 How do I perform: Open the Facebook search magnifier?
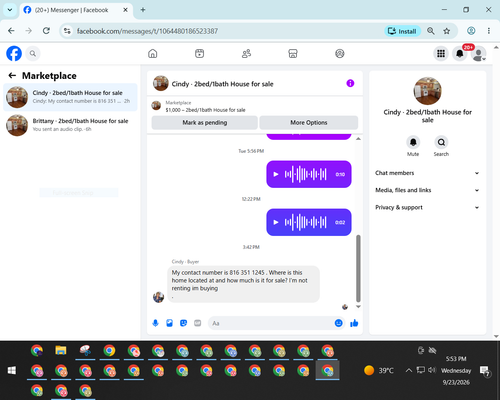33,53
